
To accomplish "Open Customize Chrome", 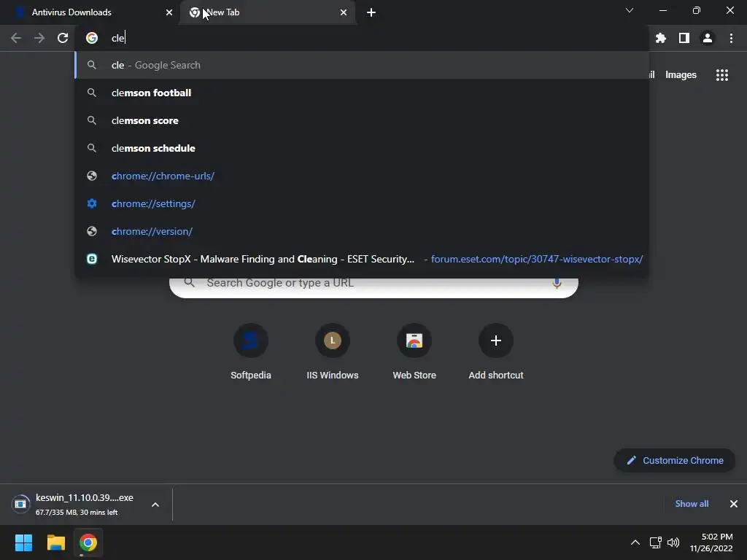I will click(675, 461).
